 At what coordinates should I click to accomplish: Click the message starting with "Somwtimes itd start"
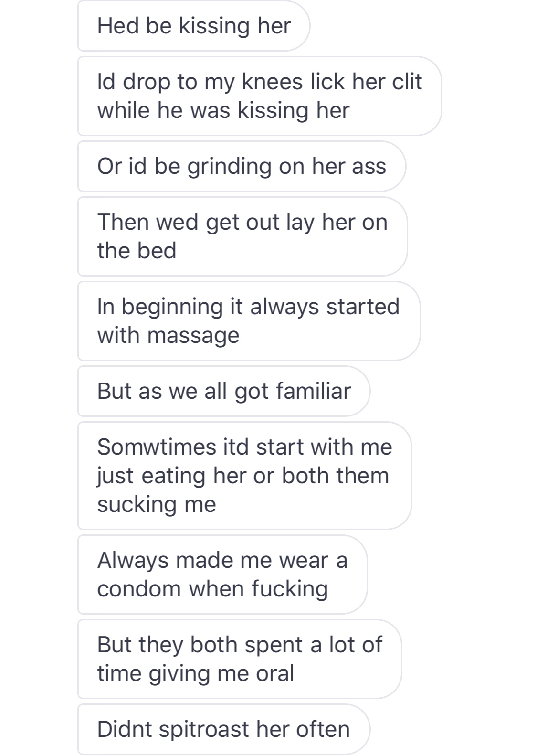click(x=244, y=476)
